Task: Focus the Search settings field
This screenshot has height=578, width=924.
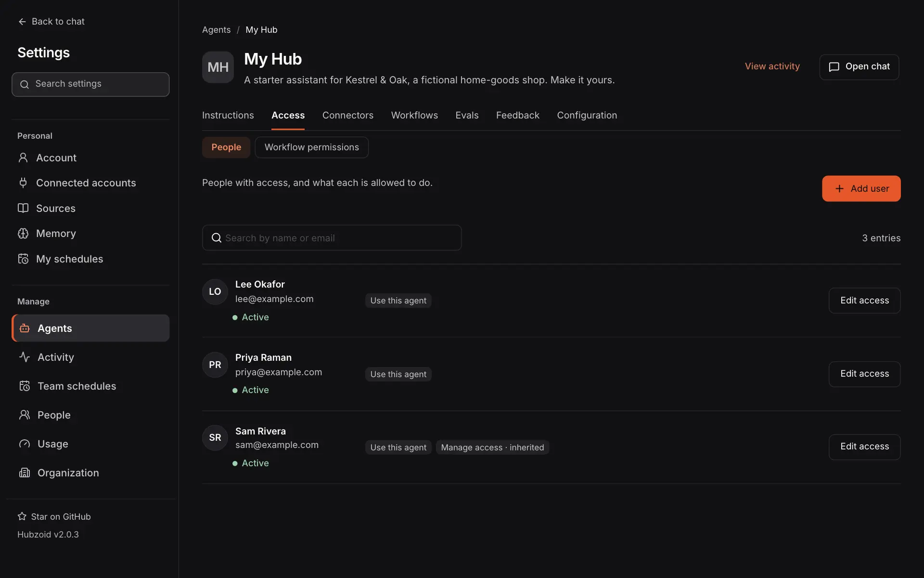Action: (90, 84)
